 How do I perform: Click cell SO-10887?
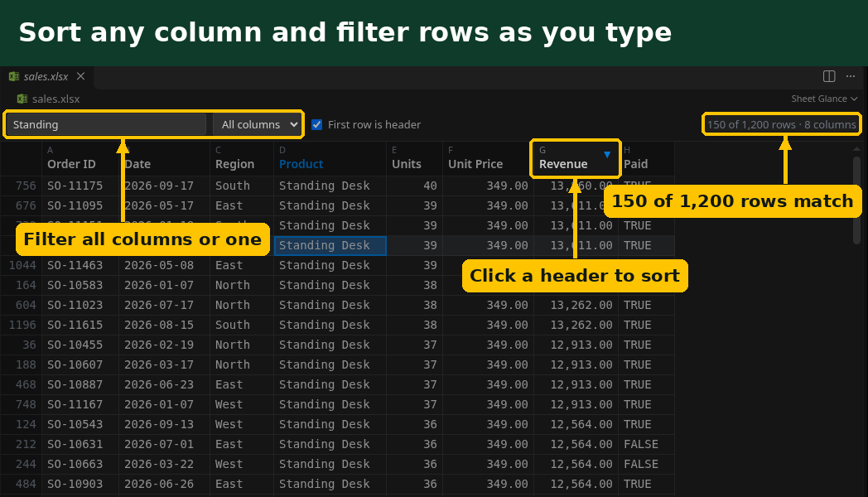tap(80, 384)
